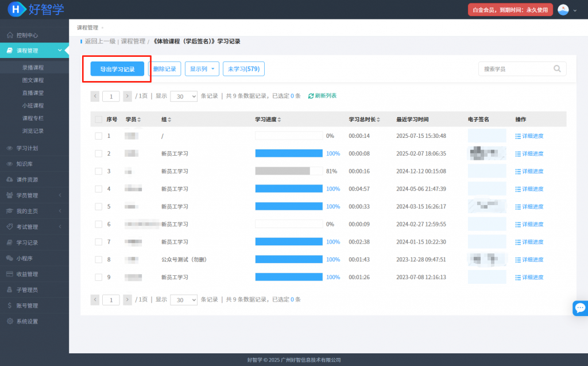Click list icon of 详细进度 in row 9

click(x=518, y=278)
